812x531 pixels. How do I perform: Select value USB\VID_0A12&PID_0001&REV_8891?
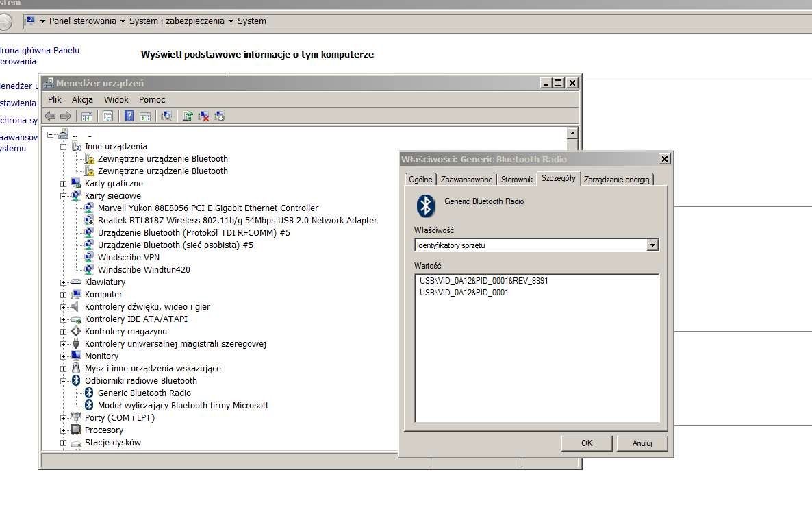pyautogui.click(x=483, y=281)
